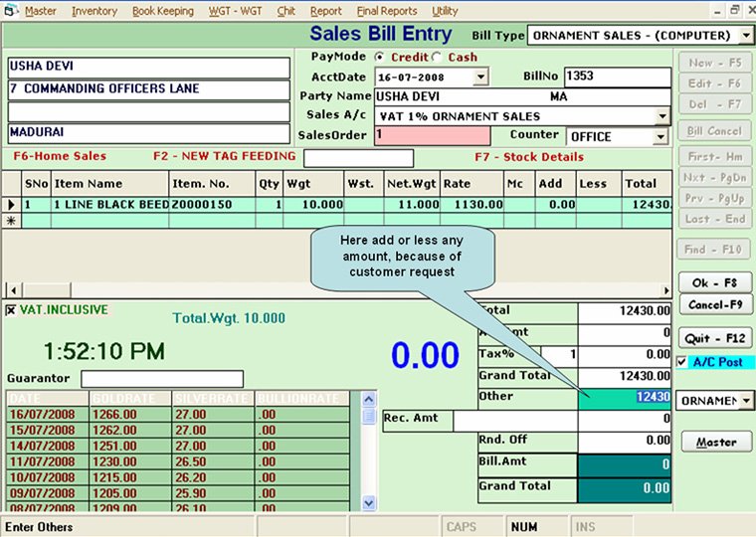
Task: Select the Cash pay mode
Action: tap(439, 58)
